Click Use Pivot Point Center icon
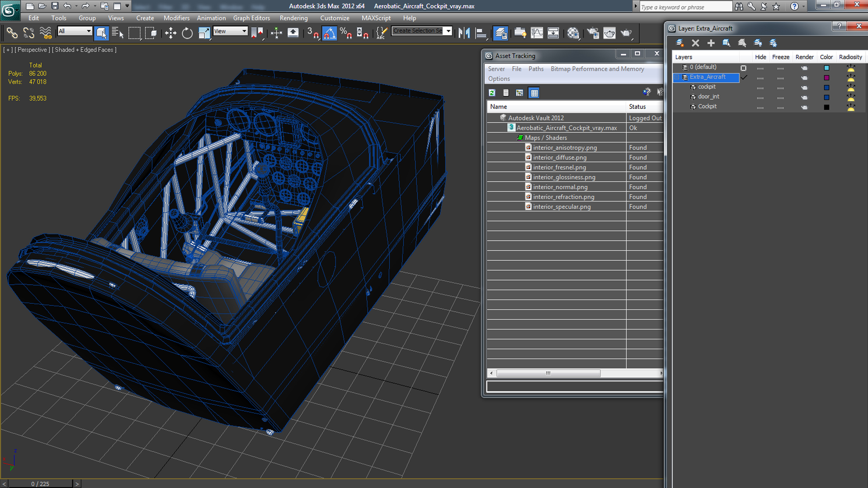 pos(257,33)
